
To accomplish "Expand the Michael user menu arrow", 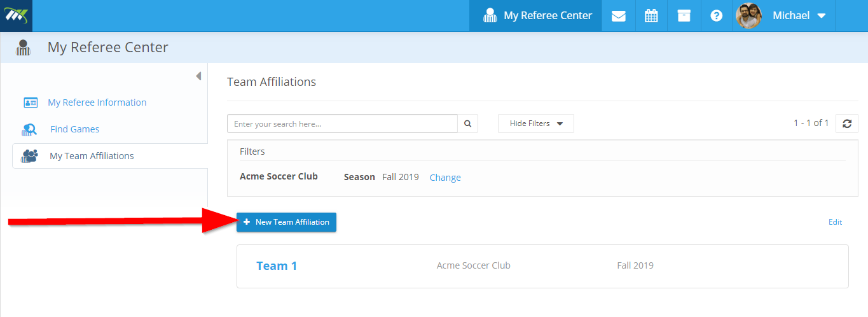I will pyautogui.click(x=821, y=16).
